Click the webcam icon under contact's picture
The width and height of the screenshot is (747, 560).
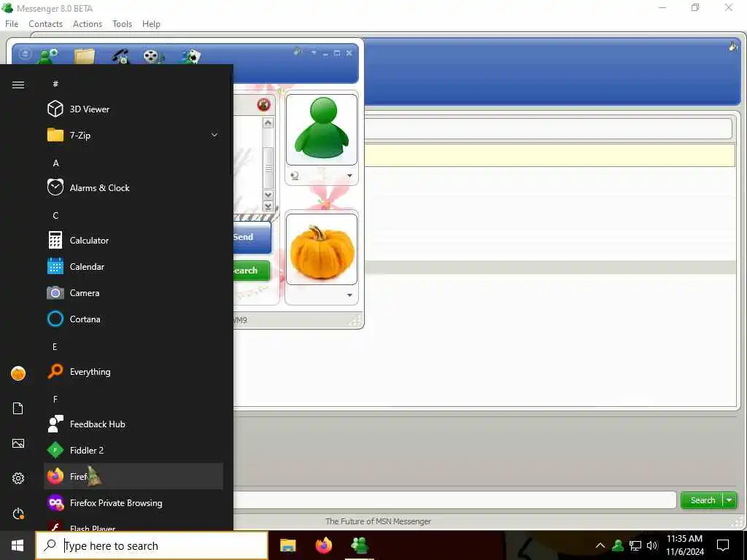[295, 176]
